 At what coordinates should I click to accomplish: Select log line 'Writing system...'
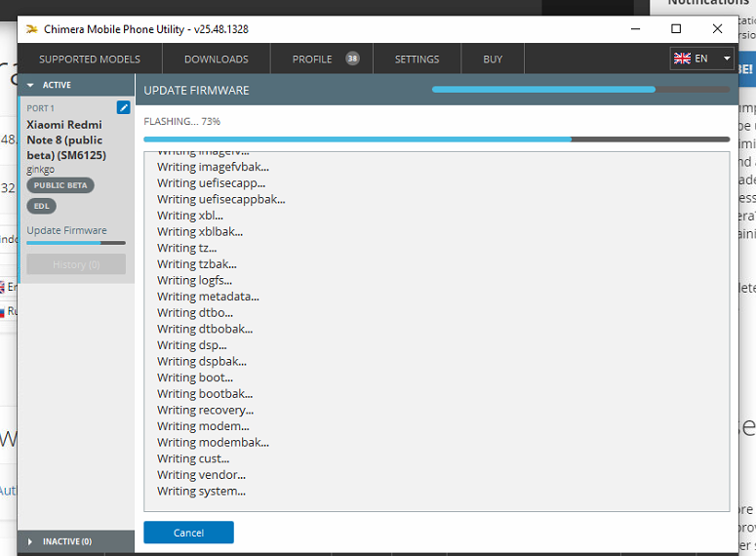pos(201,492)
